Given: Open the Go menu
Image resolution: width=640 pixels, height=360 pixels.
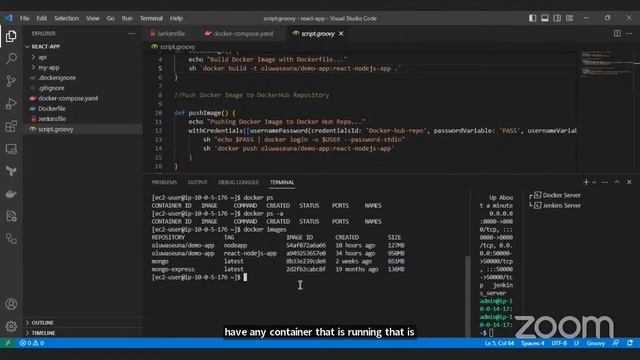Looking at the screenshot, I should (x=111, y=18).
